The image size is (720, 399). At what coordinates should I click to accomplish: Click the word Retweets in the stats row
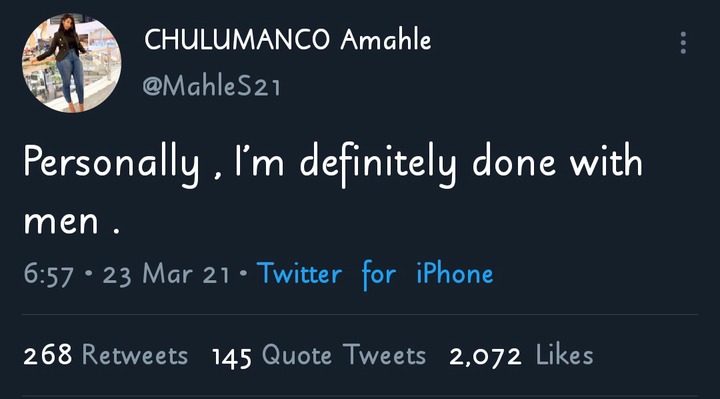point(135,355)
